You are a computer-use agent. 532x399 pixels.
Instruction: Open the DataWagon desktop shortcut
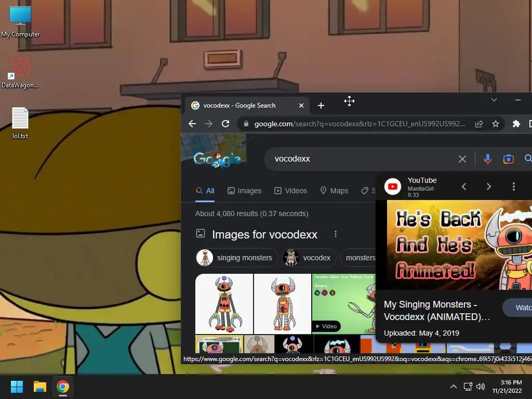pos(20,73)
